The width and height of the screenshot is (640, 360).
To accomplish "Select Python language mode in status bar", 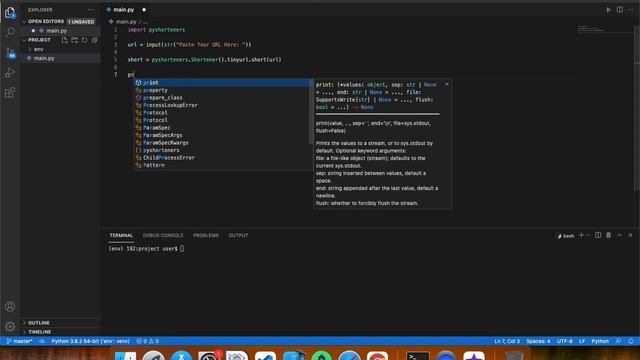I will tap(600, 341).
